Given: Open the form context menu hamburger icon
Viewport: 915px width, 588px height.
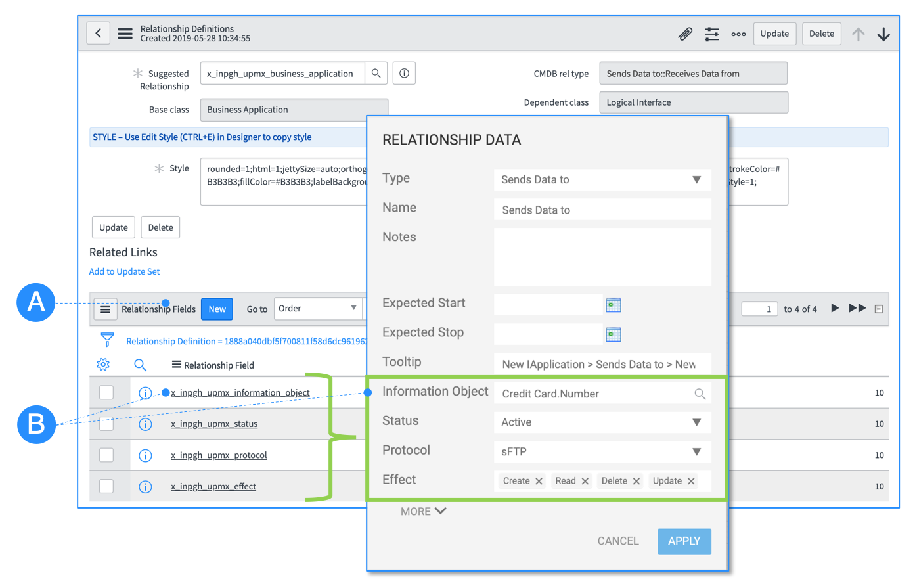Looking at the screenshot, I should (125, 34).
